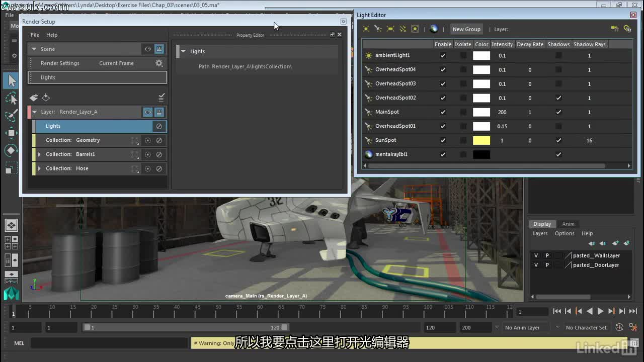This screenshot has height=362, width=644.
Task: Isolate the Hose collection
Action: [x=148, y=168]
